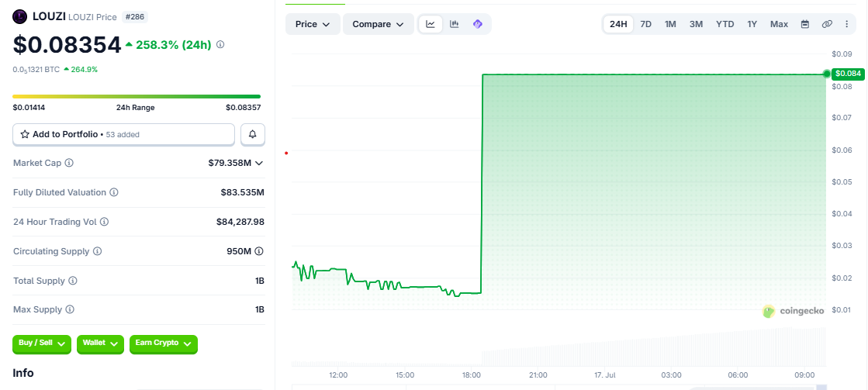Screen dimensions: 868x390
Task: Click the Total Supply info icon
Action: (x=72, y=281)
